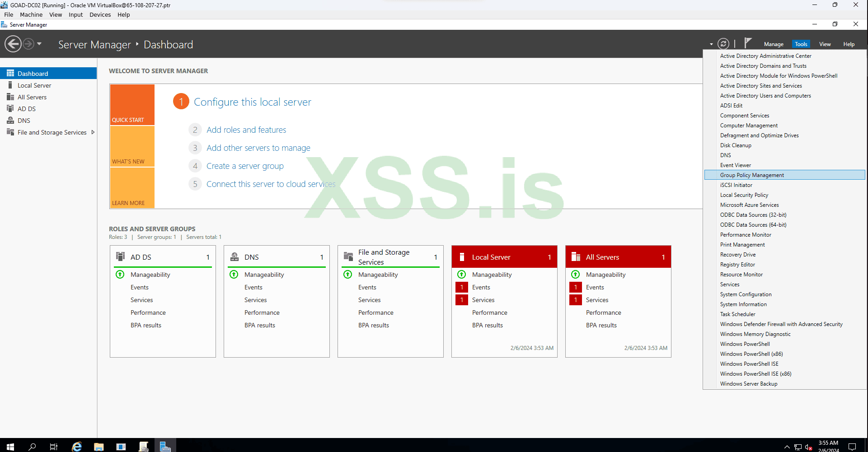Click the AD DS role tile header
868x452 pixels.
163,257
